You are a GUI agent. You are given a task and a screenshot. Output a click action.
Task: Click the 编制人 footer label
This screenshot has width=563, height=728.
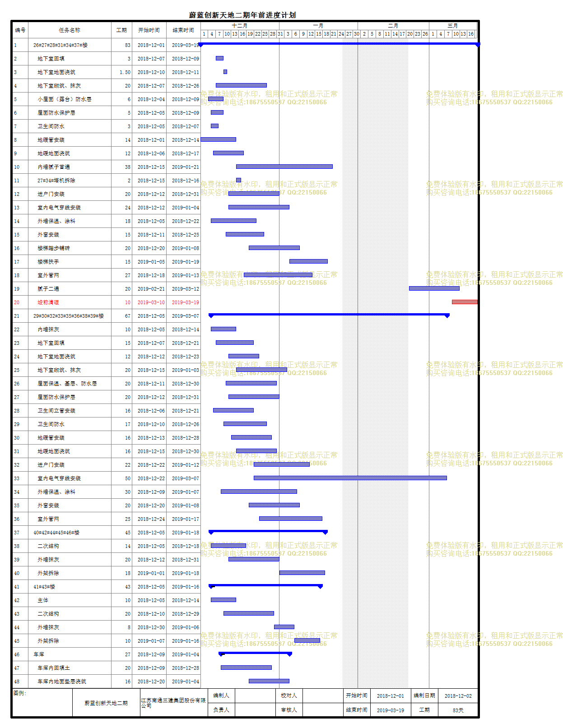click(x=221, y=696)
